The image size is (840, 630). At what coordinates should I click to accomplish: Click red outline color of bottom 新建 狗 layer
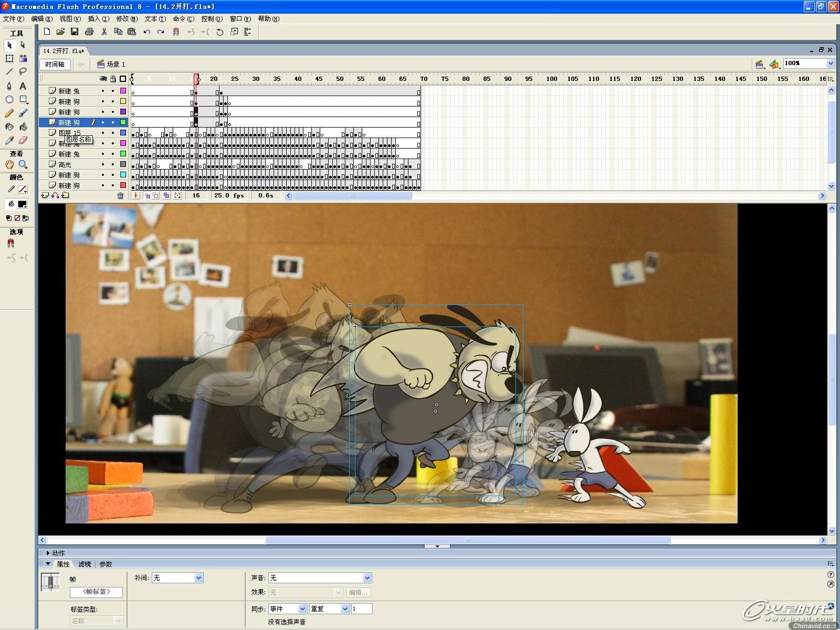[123, 185]
